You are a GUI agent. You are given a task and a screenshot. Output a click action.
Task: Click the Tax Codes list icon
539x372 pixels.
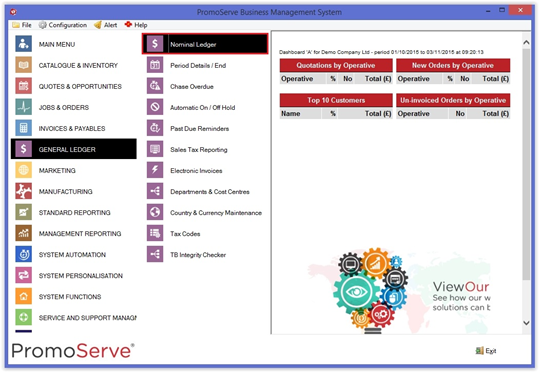tap(155, 233)
